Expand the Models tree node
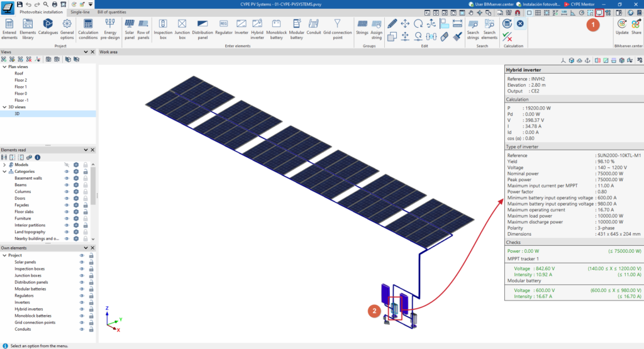Screen dimensions: 644x349 [x=4, y=165]
